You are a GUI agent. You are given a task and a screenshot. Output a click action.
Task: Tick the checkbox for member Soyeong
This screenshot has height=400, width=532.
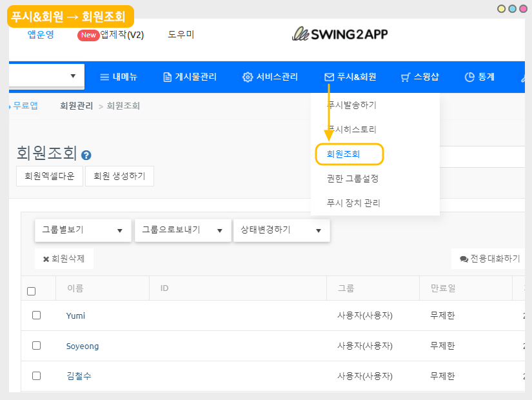click(x=37, y=346)
